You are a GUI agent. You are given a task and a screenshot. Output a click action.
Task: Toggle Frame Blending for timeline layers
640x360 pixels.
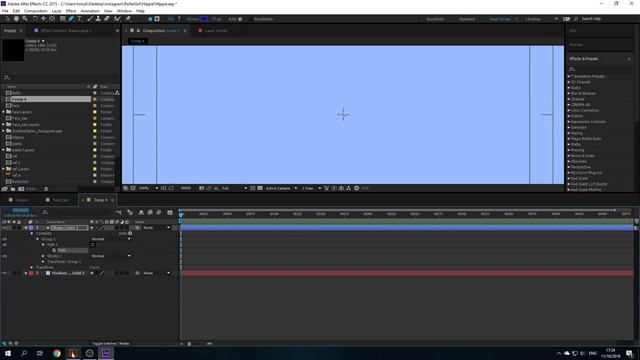(x=150, y=212)
